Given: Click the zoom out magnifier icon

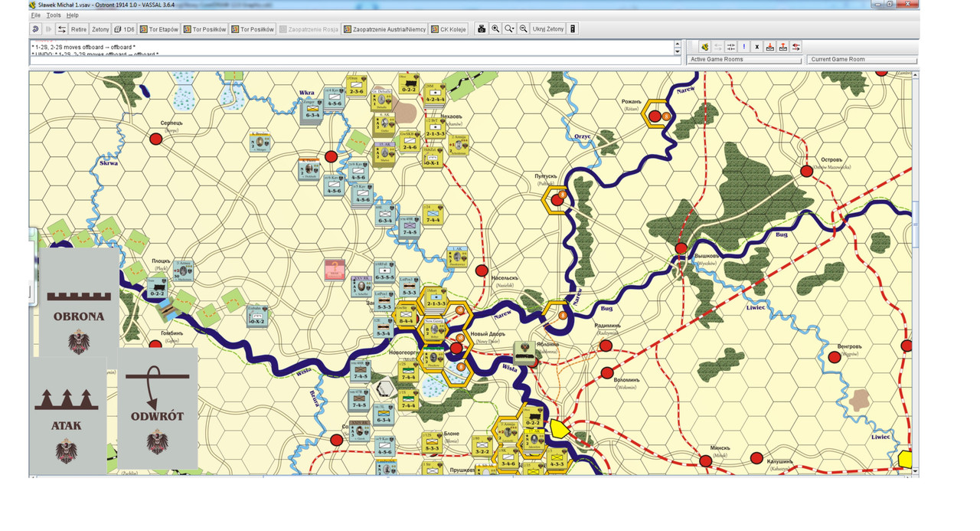Looking at the screenshot, I should (523, 29).
